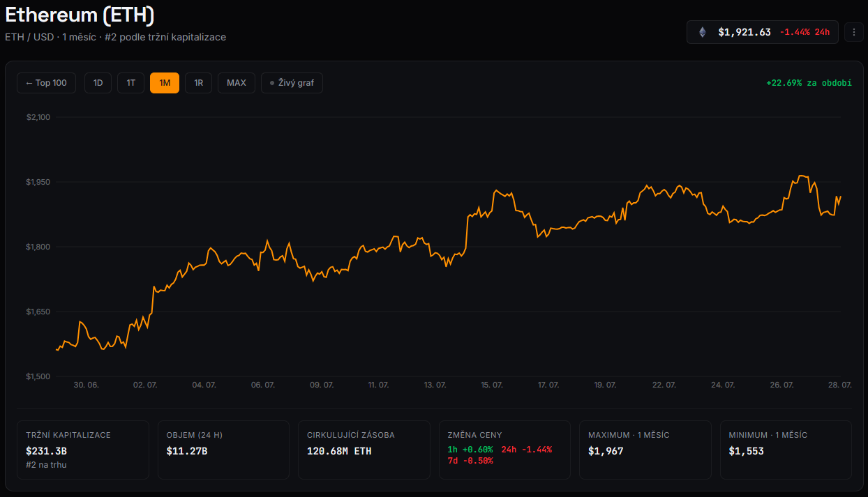Click the 13. 07. date label
868x497 pixels.
click(435, 385)
